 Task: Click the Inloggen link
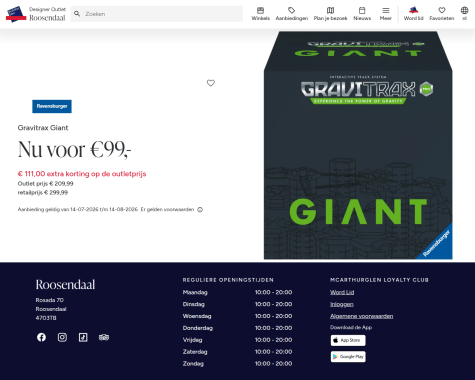tap(342, 304)
